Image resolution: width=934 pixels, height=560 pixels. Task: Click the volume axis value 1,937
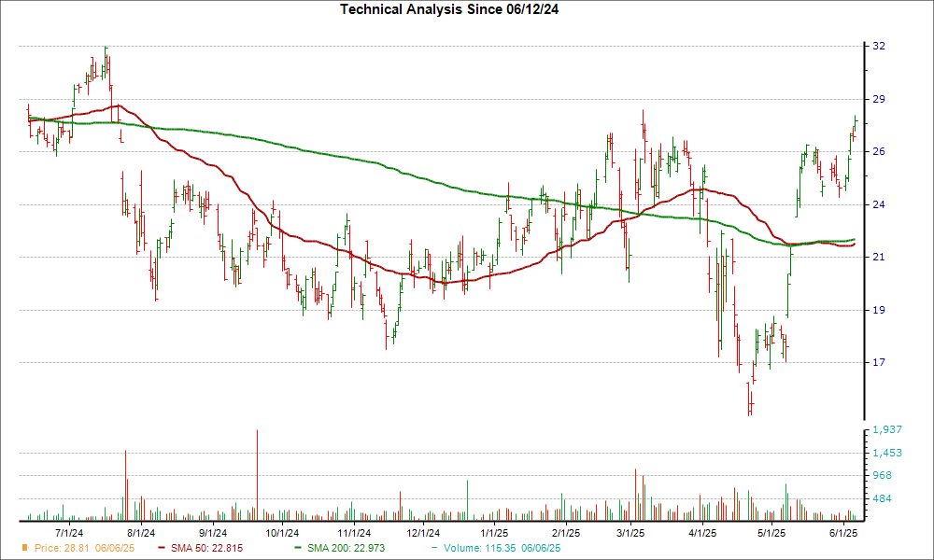[887, 429]
